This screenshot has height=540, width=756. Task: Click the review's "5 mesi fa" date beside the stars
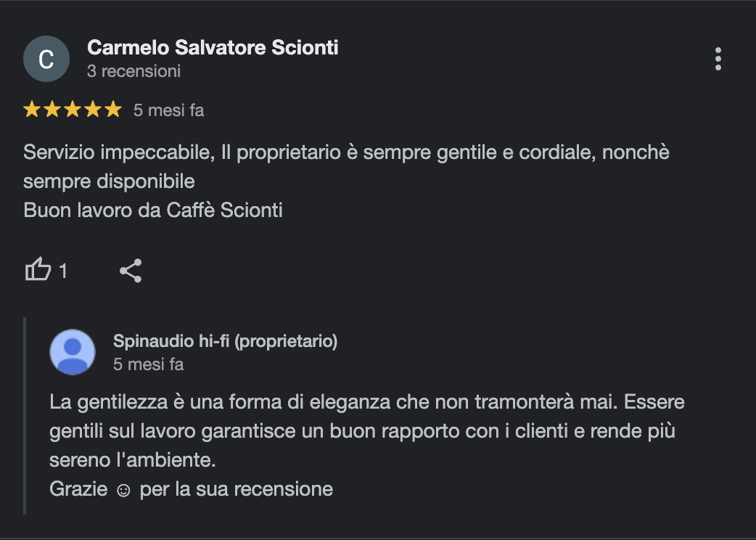(169, 110)
